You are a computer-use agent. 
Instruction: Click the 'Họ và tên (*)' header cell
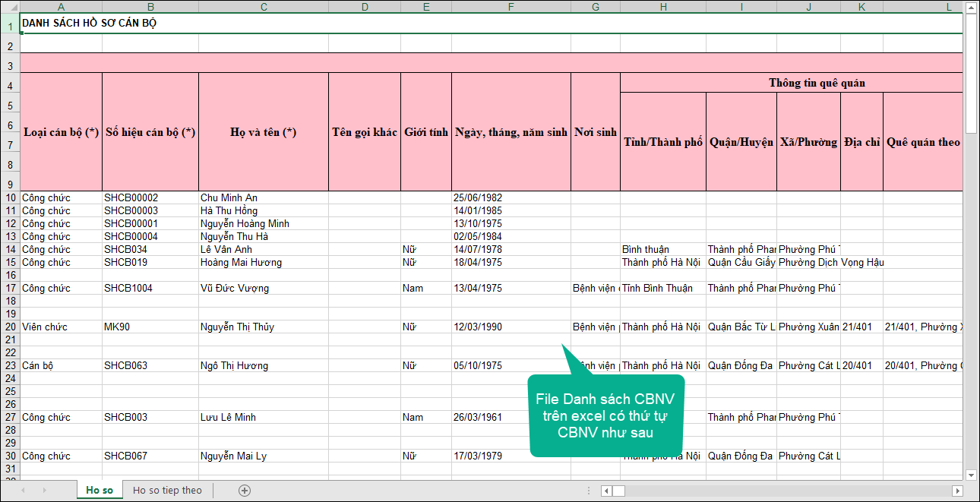[x=263, y=132]
